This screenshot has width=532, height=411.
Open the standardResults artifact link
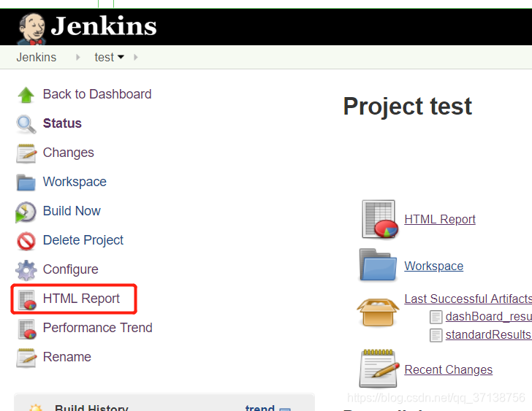pos(489,335)
